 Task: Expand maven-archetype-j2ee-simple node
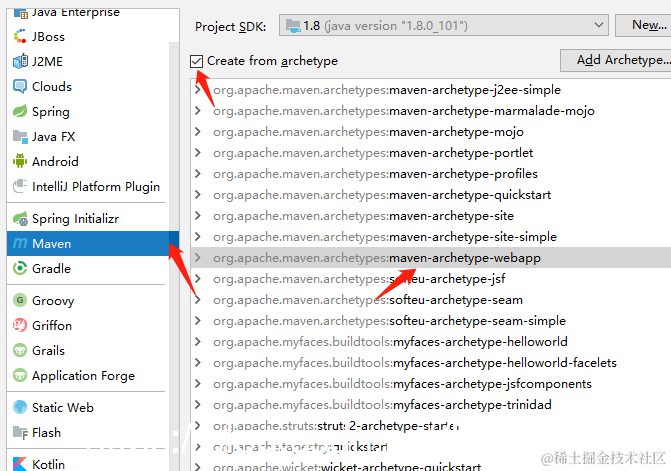tap(198, 90)
